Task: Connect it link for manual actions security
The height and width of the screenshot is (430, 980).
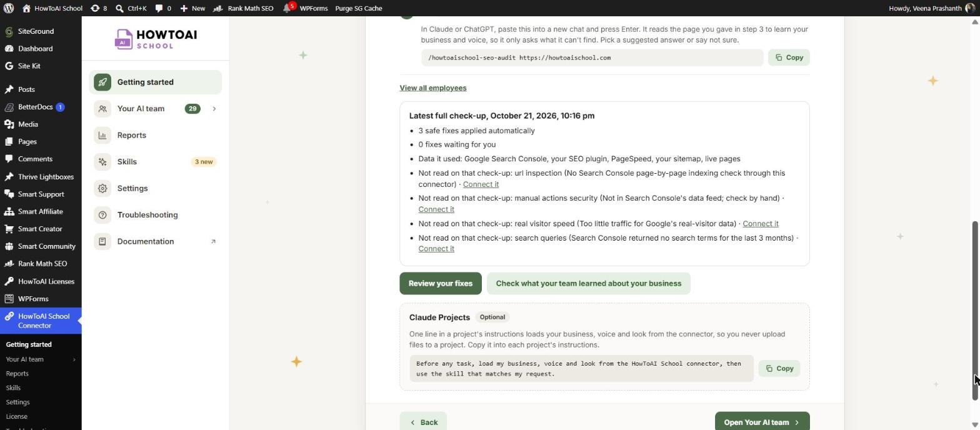Action: 436,209
